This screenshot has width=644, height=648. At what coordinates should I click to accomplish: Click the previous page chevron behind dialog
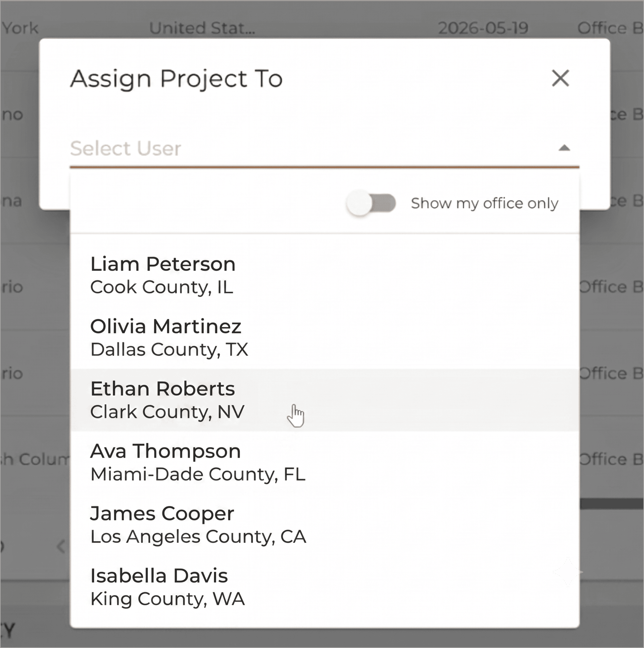(x=61, y=546)
